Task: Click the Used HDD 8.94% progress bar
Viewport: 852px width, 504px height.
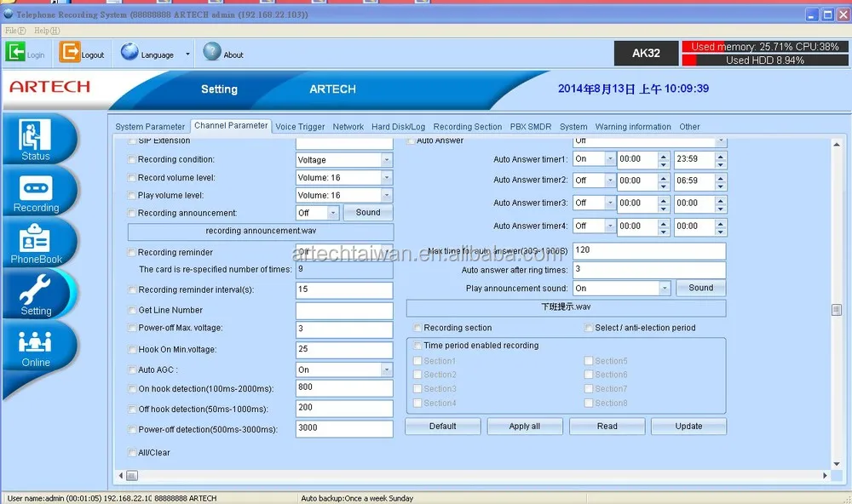Action: [x=765, y=60]
